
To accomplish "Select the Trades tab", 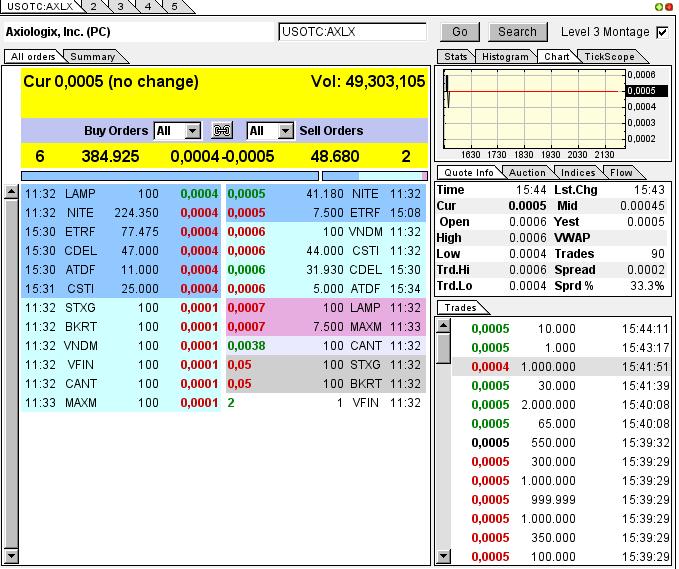I will 460,307.
